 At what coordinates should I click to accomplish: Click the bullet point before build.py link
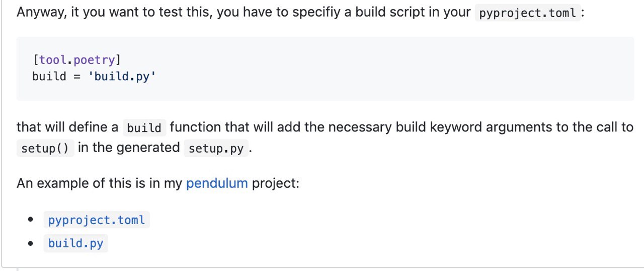[31, 244]
